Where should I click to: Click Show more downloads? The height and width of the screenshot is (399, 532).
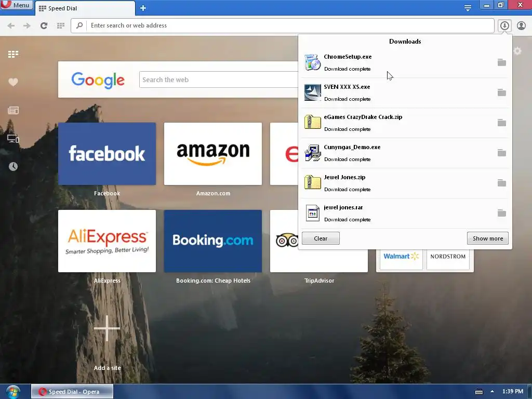487,238
